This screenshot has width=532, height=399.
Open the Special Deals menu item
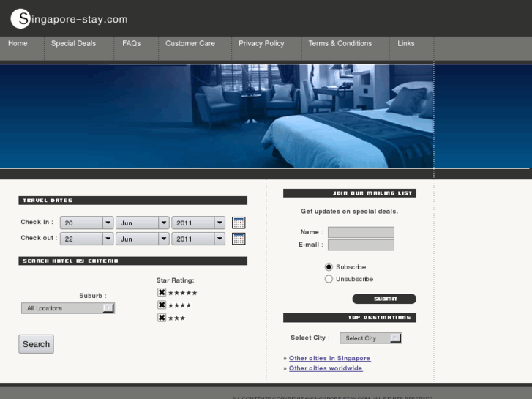coord(73,43)
